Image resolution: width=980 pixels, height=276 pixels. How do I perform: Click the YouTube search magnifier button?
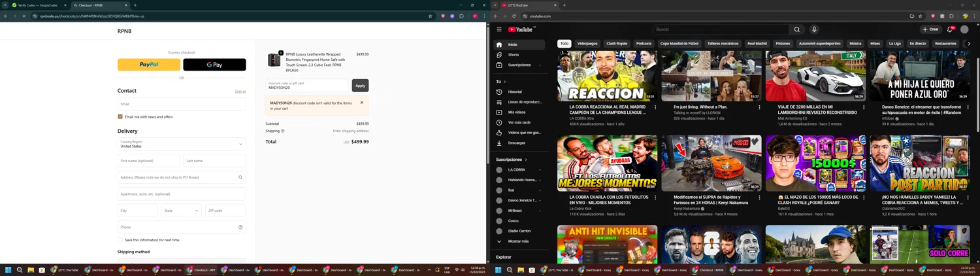coord(796,29)
